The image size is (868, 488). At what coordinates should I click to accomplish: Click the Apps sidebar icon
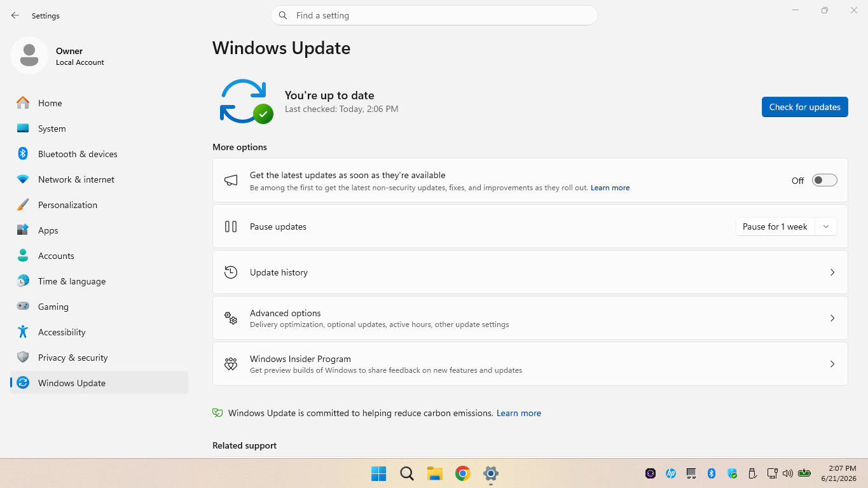(x=23, y=230)
